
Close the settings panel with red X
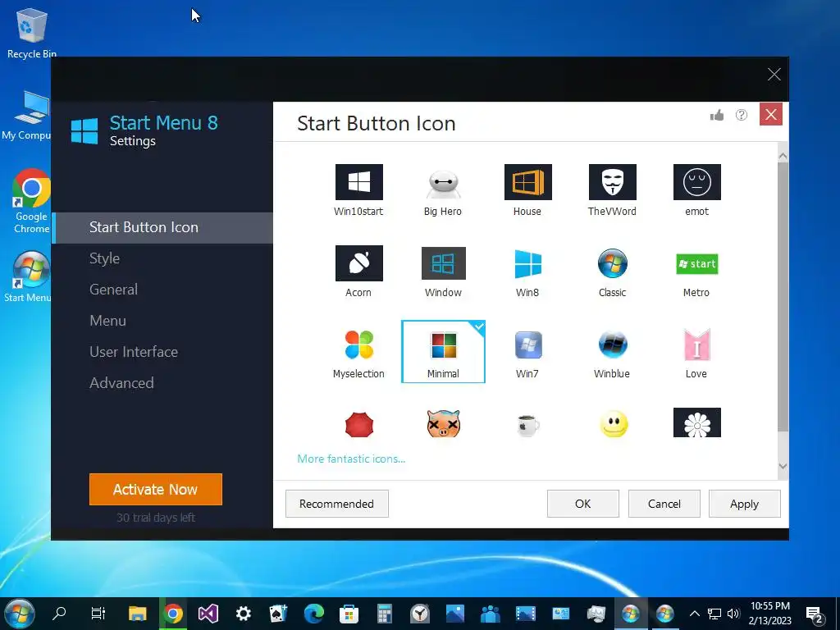pos(771,114)
